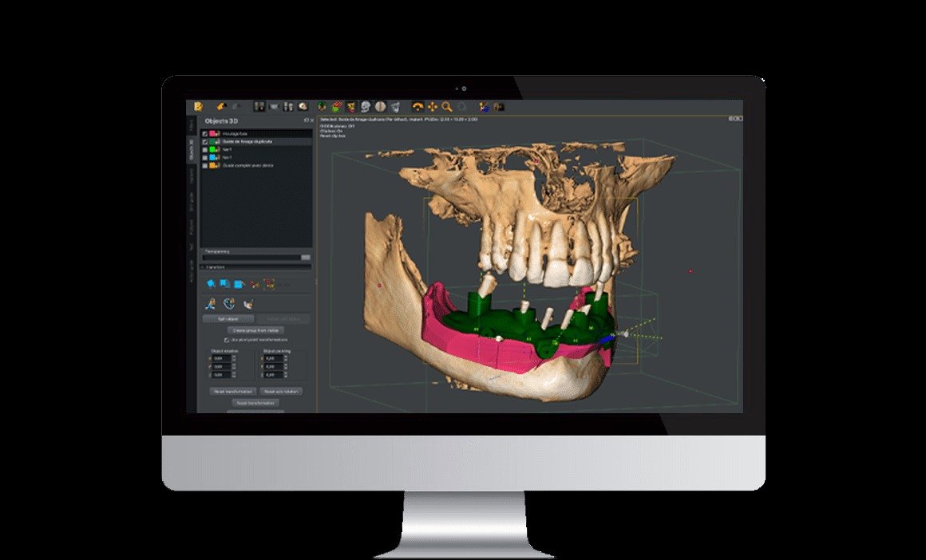
Task: Click the undock icon of Objects 3D panel
Action: (x=305, y=120)
